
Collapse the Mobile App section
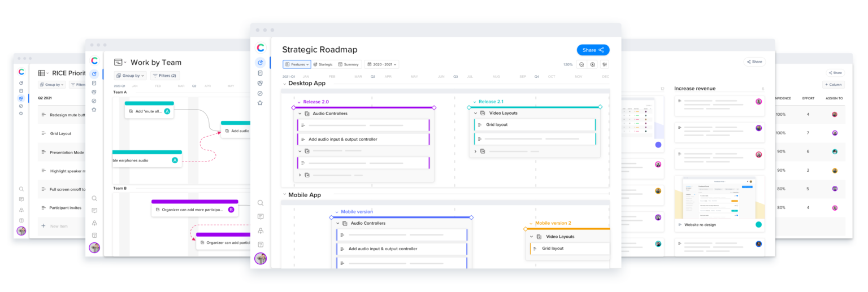coord(285,195)
